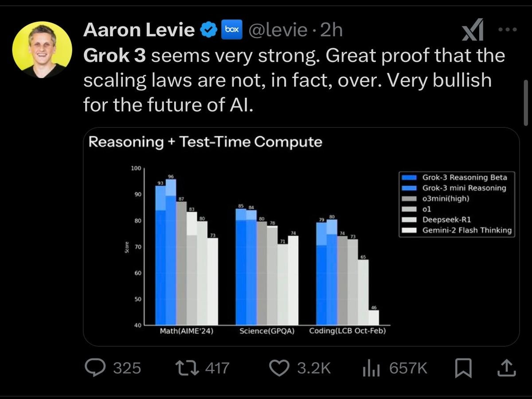Open Aaron Levie's profile photo

tap(42, 49)
